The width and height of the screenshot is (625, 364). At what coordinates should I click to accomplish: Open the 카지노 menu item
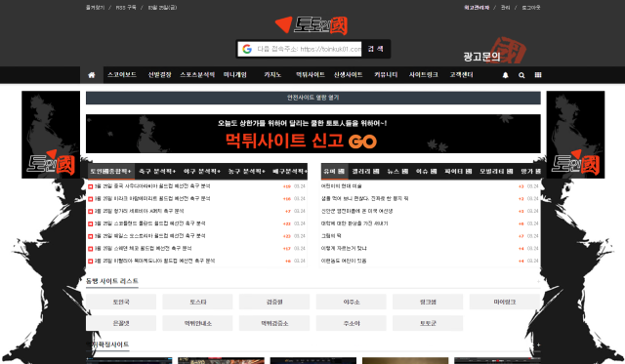click(272, 75)
